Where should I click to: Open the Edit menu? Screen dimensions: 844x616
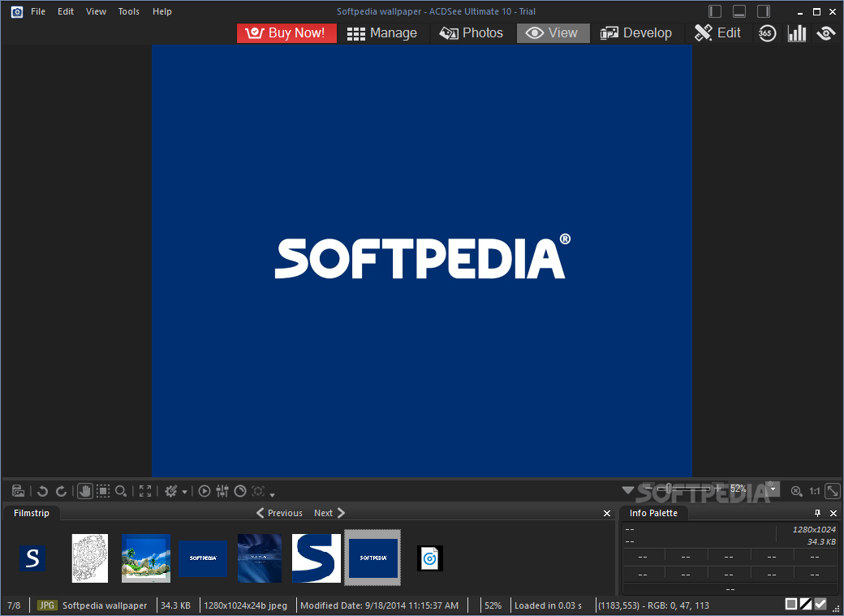(x=66, y=11)
